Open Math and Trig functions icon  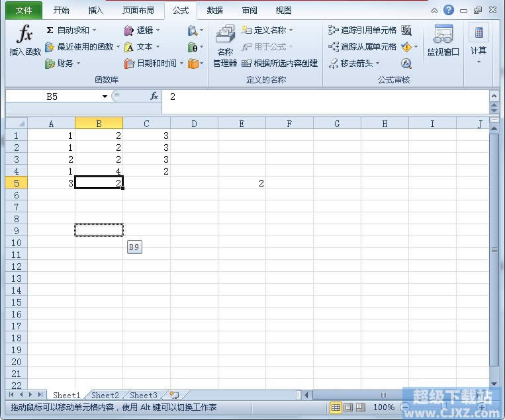[x=193, y=48]
